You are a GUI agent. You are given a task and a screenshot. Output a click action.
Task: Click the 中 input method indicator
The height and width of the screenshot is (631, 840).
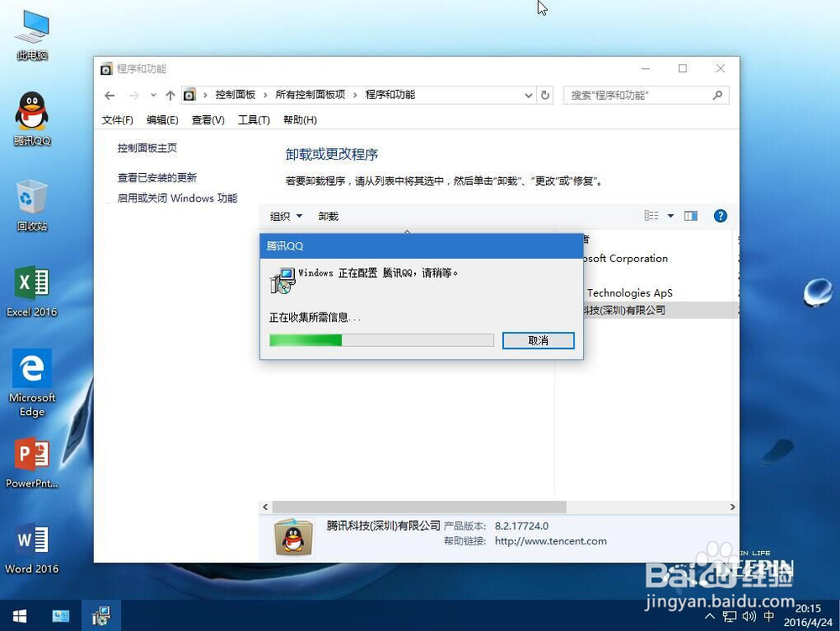769,616
